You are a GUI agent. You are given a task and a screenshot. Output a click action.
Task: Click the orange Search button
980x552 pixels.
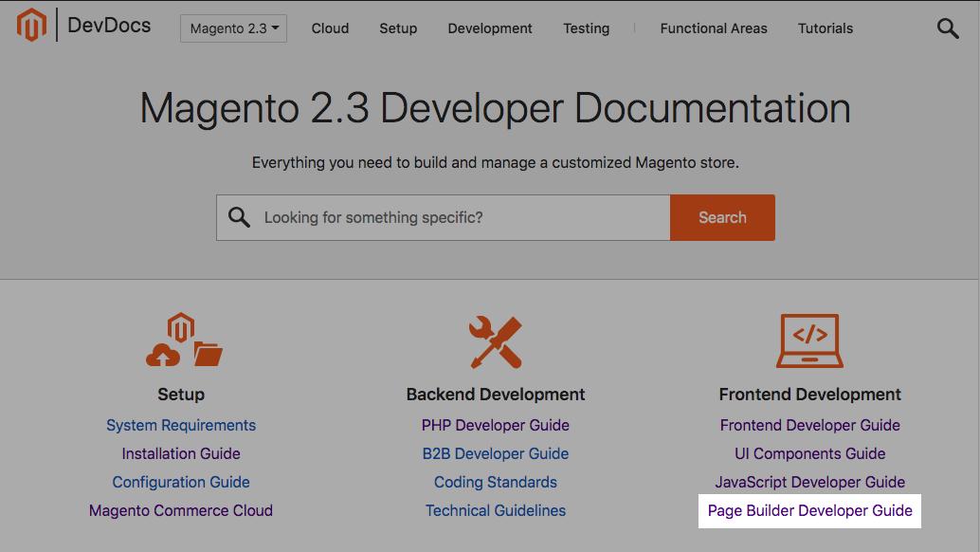pos(722,217)
